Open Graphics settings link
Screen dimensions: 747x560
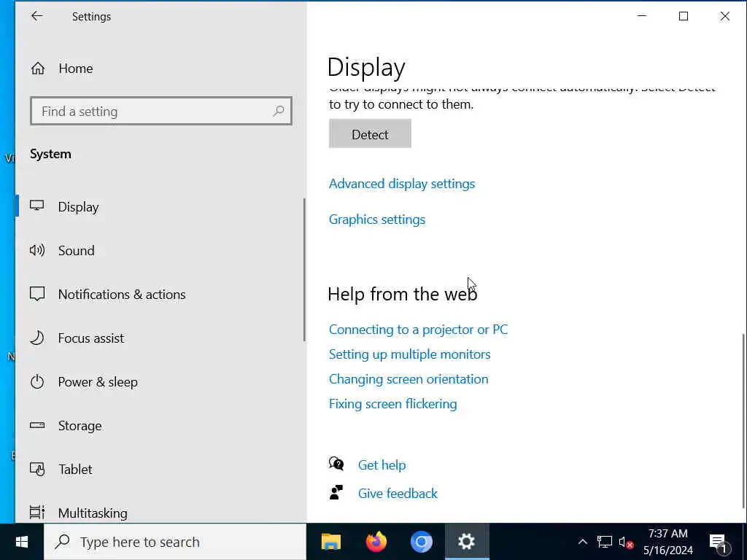(377, 219)
